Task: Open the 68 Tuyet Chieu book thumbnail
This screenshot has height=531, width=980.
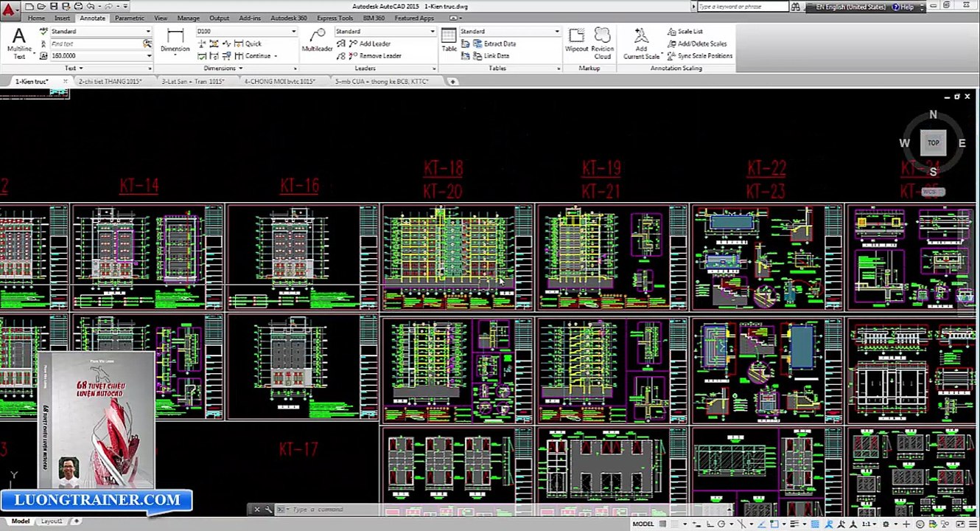Action: coord(97,420)
